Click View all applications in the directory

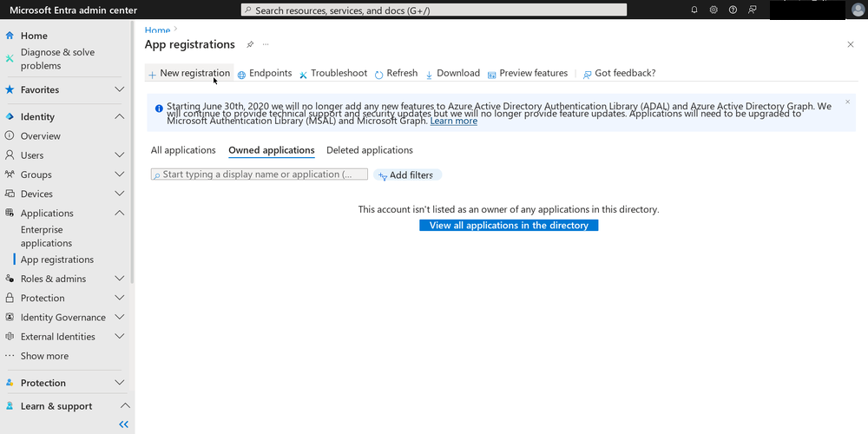[509, 226]
